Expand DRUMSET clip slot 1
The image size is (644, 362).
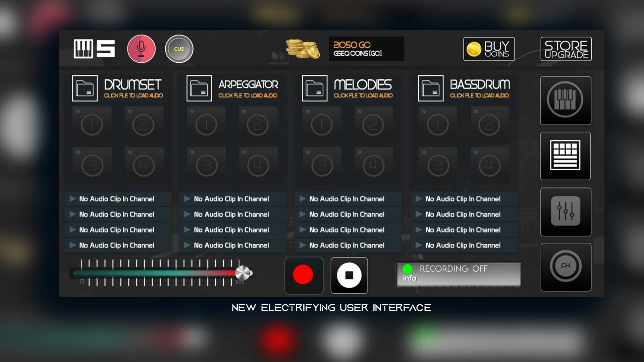pos(91,124)
